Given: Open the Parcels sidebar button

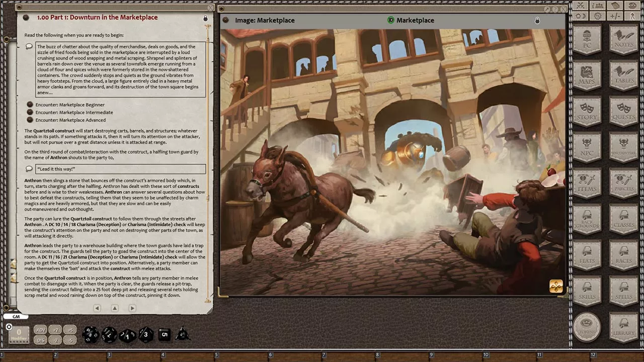Looking at the screenshot, I should point(624,184).
